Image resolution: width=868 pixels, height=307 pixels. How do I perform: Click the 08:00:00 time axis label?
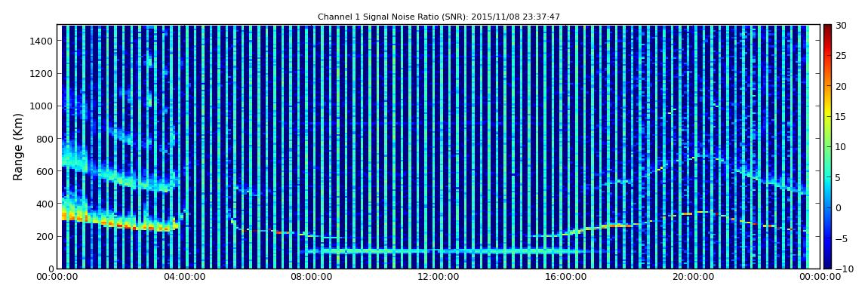click(312, 278)
